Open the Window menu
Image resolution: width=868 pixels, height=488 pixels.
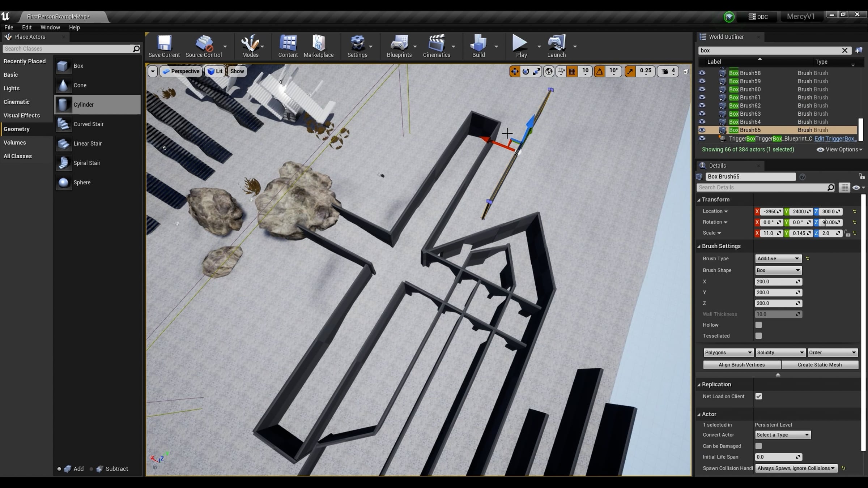click(x=50, y=27)
